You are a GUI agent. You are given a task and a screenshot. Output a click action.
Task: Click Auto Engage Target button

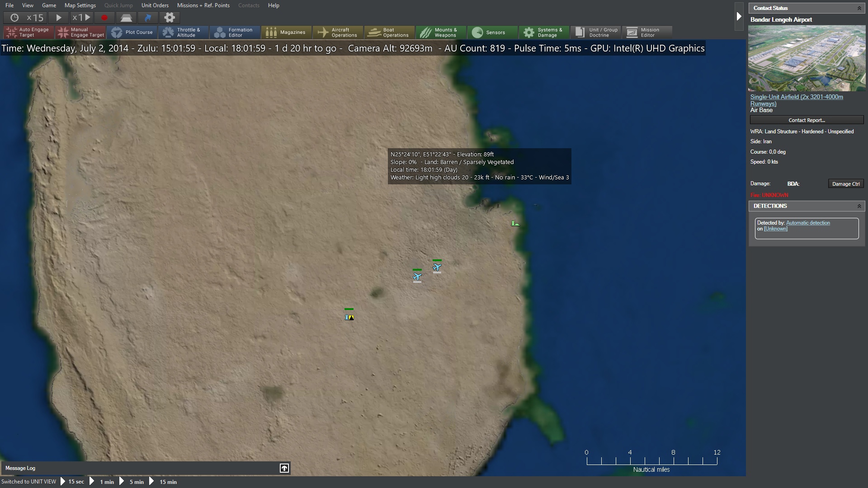29,33
